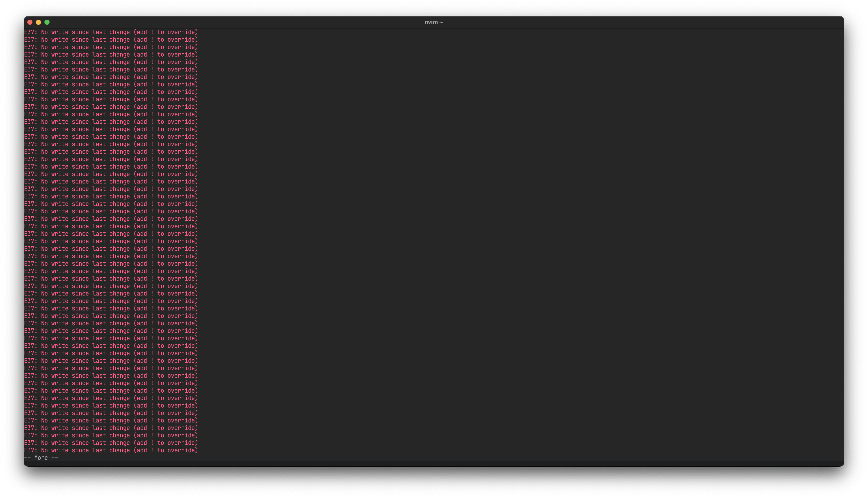The height and width of the screenshot is (498, 868).
Task: Click "last" in the topmost error line
Action: [x=99, y=32]
